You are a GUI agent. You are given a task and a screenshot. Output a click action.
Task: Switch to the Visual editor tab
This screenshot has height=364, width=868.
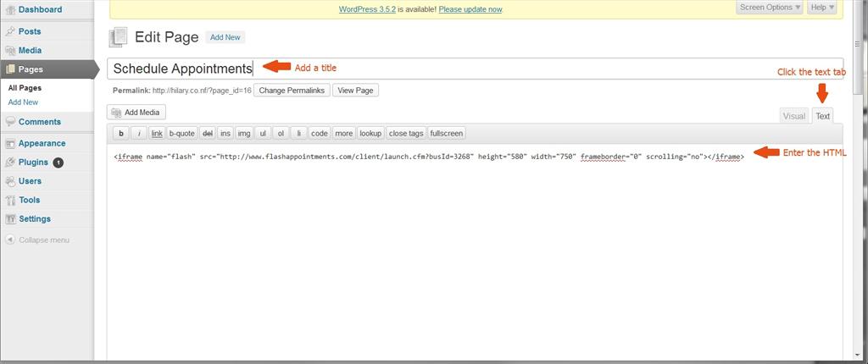[x=793, y=116]
